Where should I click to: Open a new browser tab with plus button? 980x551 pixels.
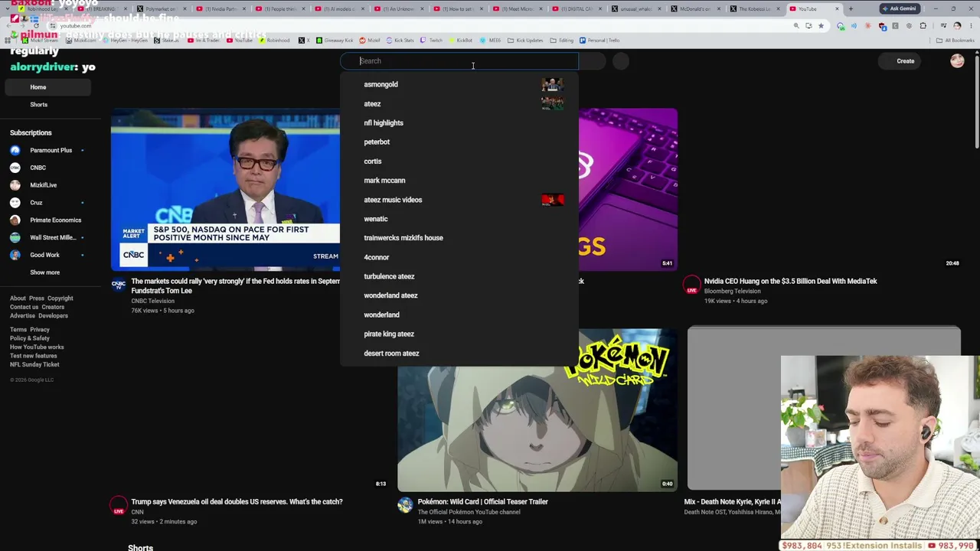pyautogui.click(x=851, y=8)
